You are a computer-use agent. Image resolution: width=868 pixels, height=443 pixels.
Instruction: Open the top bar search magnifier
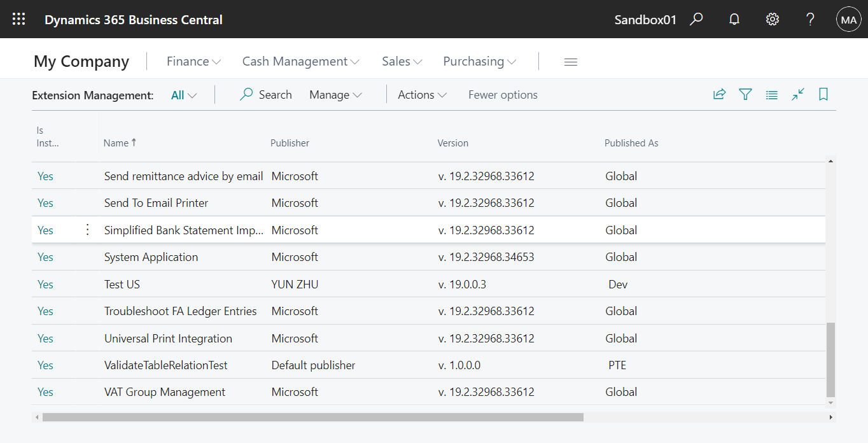(x=696, y=19)
